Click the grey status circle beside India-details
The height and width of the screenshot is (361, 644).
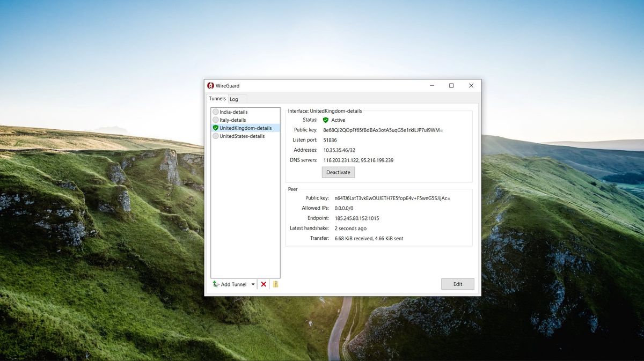(215, 112)
